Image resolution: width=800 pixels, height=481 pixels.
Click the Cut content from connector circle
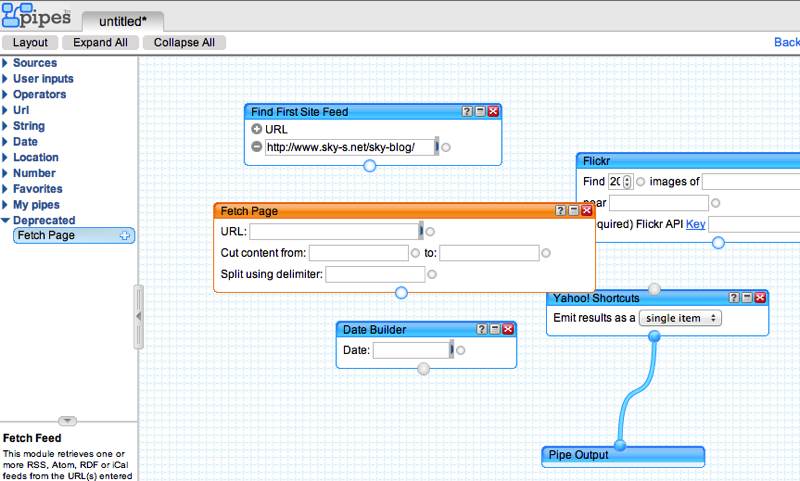click(415, 253)
